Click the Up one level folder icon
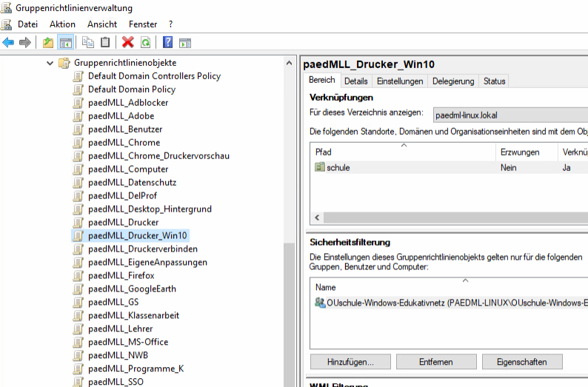The width and height of the screenshot is (588, 387). (x=48, y=42)
